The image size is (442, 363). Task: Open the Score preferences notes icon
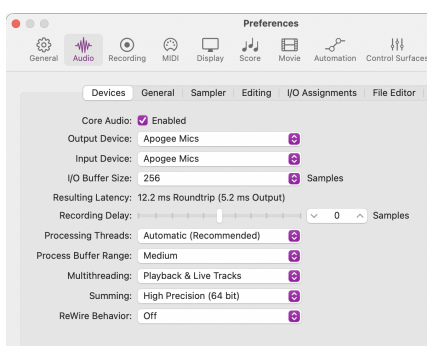pos(250,45)
